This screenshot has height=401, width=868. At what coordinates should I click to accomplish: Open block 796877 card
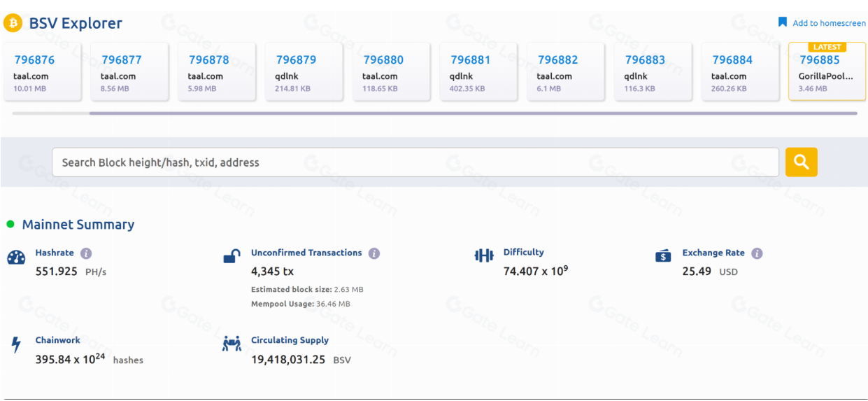pyautogui.click(x=129, y=71)
